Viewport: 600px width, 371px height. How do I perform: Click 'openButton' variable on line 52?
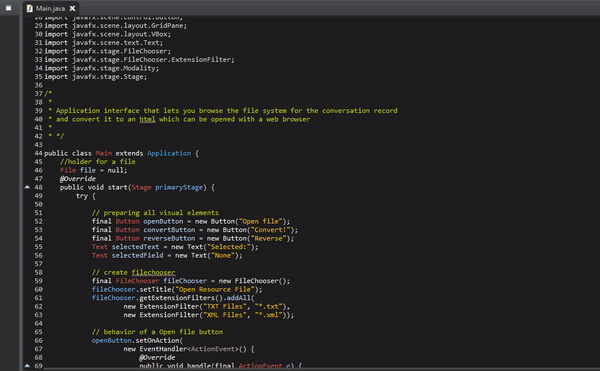163,221
